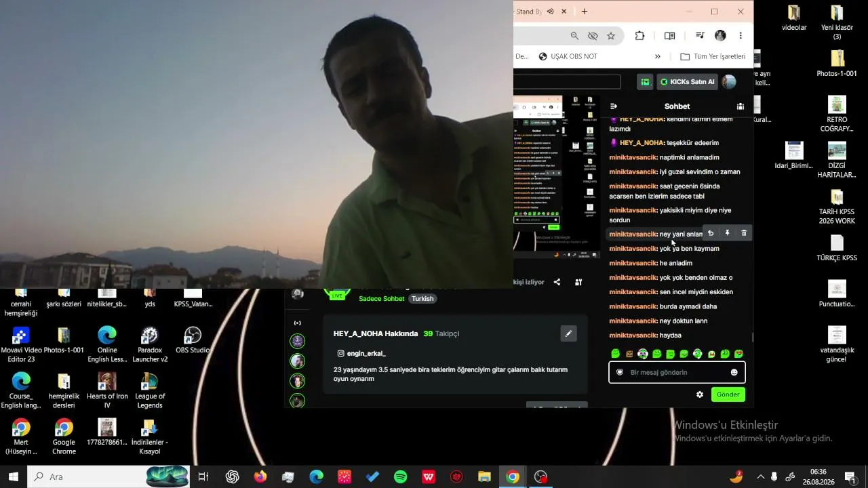This screenshot has height=488, width=868.
Task: Open the Tüm Yer İşaretleri folder
Action: 713,56
